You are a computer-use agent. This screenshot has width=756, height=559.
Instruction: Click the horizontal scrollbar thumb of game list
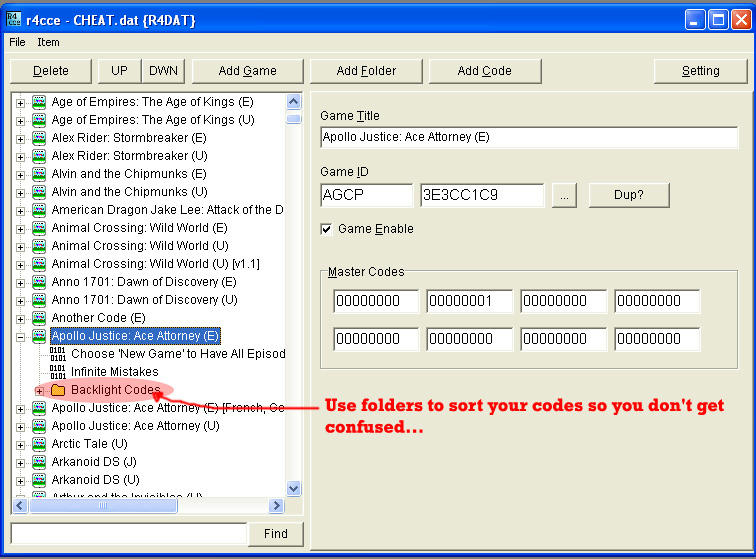(x=103, y=506)
